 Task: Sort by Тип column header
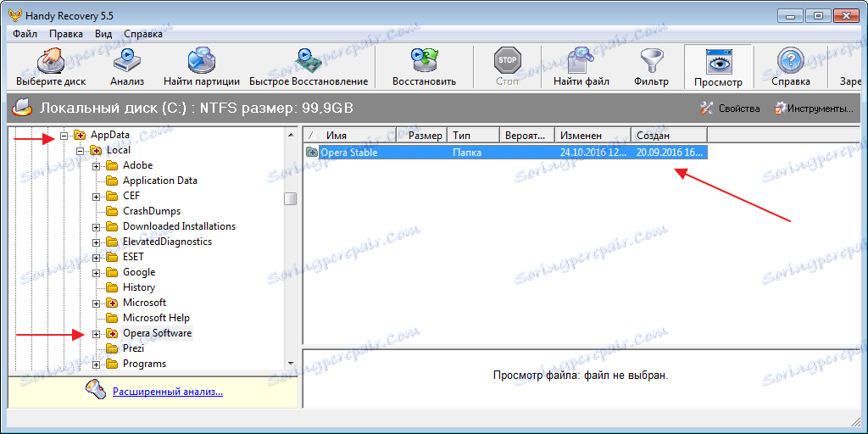[473, 135]
